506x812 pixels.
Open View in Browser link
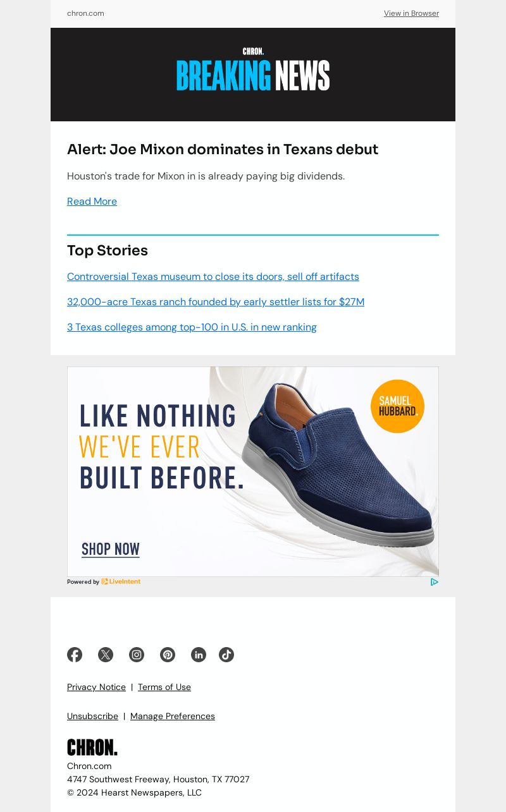411,13
